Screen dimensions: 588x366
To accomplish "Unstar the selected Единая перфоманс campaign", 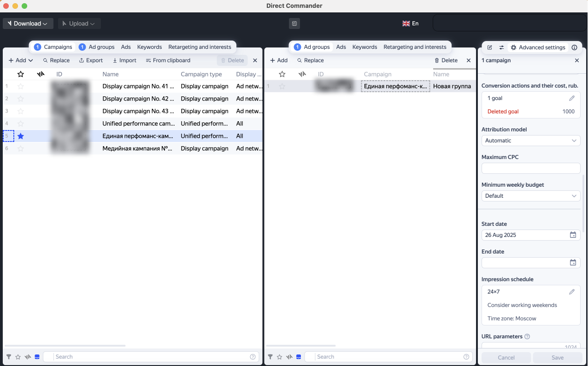I will tap(20, 136).
